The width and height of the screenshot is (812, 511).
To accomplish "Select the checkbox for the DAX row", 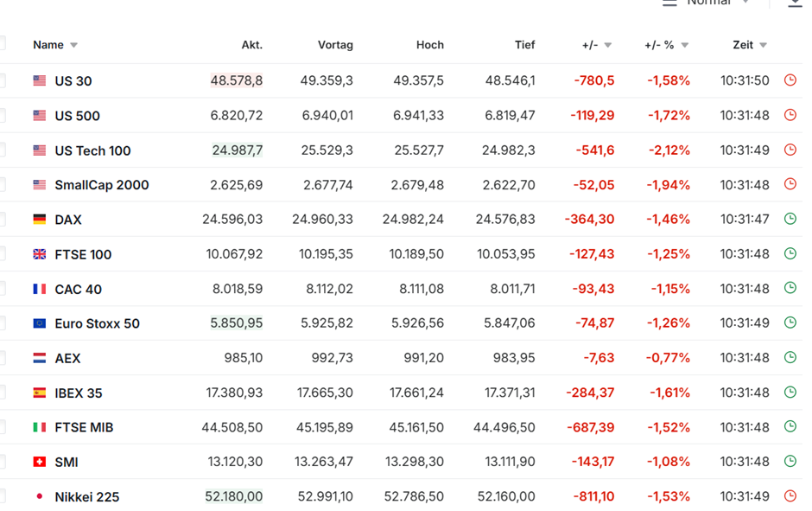I will pyautogui.click(x=2, y=219).
